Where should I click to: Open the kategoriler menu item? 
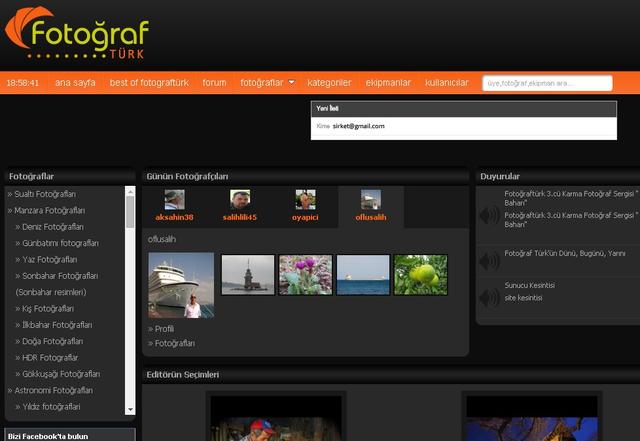[329, 83]
